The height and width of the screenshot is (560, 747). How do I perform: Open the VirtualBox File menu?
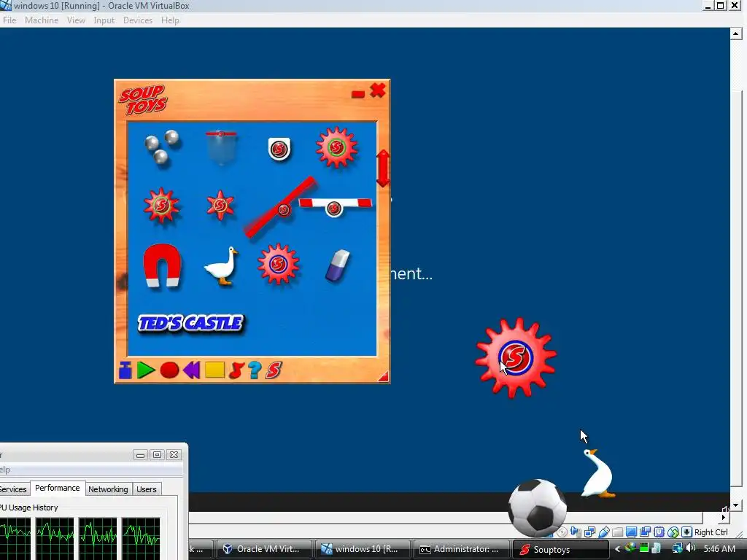(9, 20)
